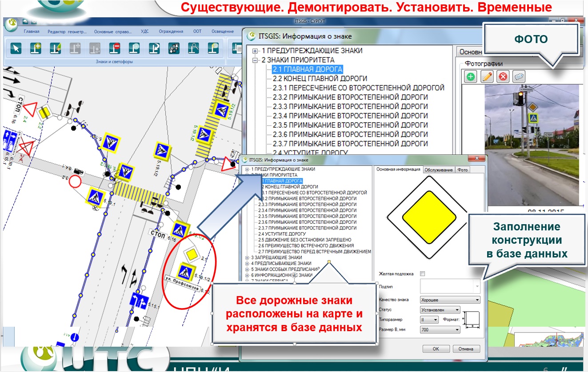588x372 pixels.
Task: Select 2.2 КОНЕЦ ГЛАВНОЙ ДОРОГИ in the large dialog
Action: point(320,79)
